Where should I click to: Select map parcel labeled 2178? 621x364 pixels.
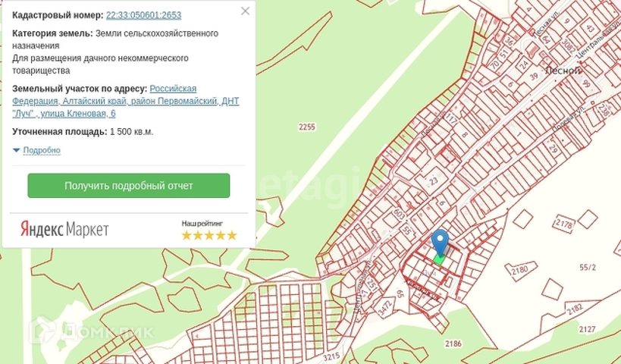click(x=564, y=224)
